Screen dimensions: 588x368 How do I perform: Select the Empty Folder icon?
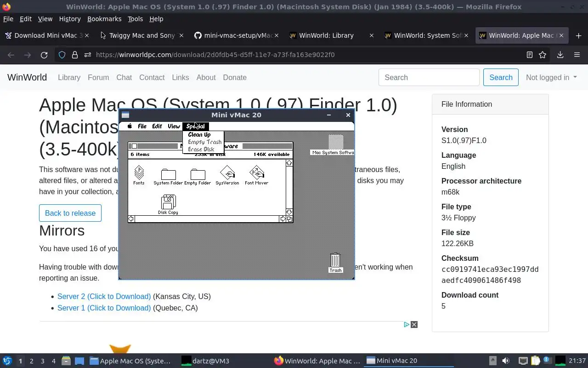coord(198,174)
